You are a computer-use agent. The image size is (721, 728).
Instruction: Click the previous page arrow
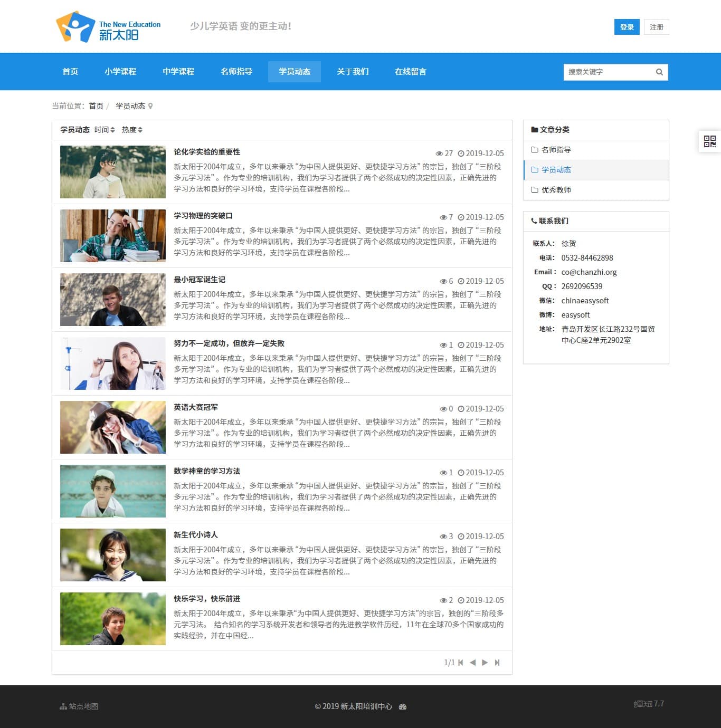[472, 663]
